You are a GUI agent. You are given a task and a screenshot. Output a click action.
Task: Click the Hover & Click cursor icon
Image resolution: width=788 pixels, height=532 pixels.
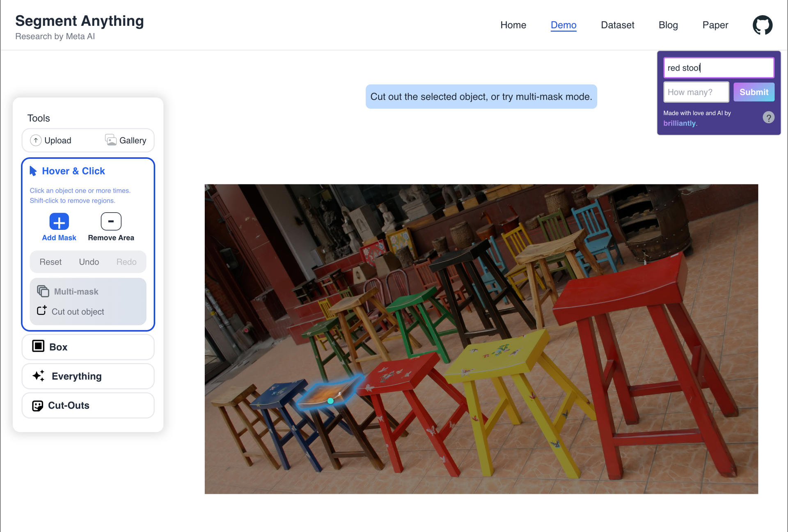33,171
